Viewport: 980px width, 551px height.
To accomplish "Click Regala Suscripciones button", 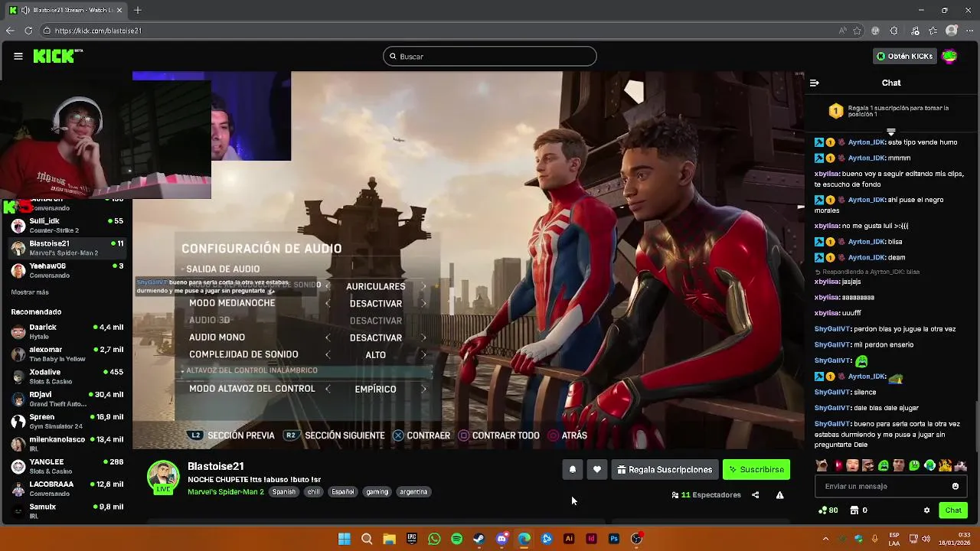I will (x=665, y=470).
